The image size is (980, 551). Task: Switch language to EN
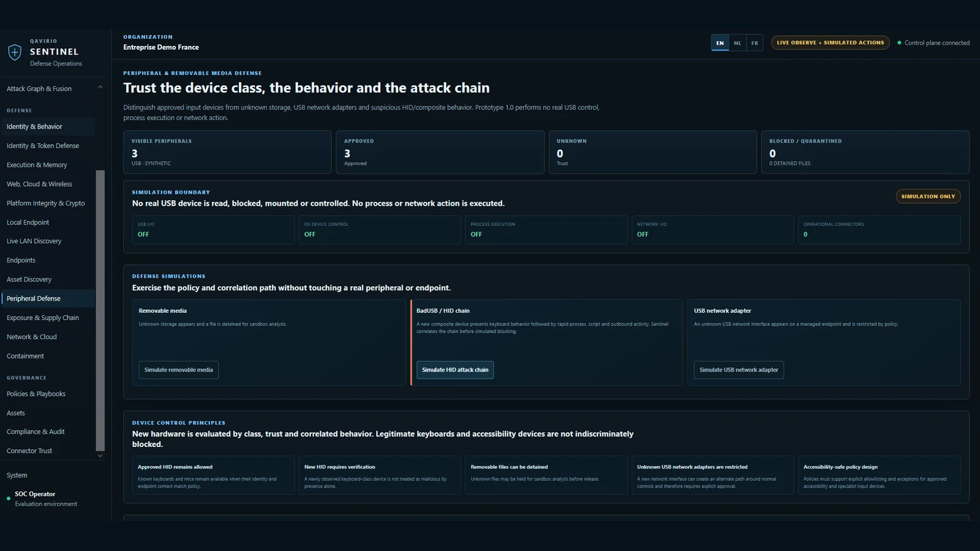tap(720, 43)
